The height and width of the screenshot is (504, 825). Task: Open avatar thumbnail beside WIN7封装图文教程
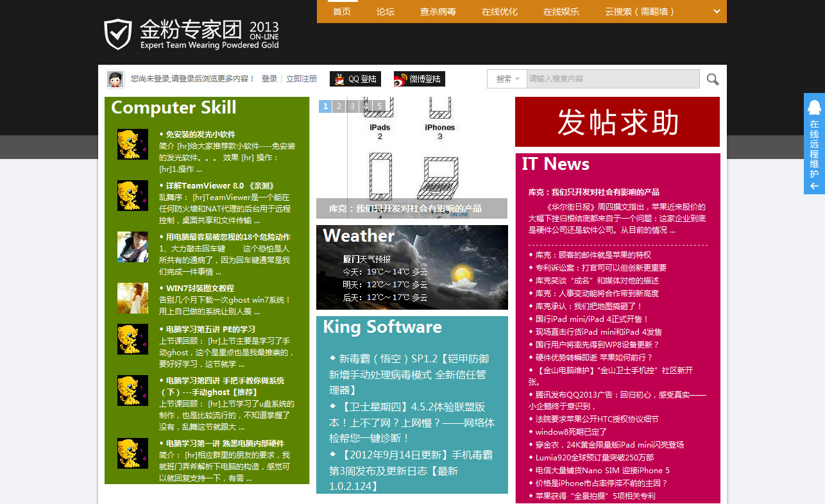point(133,298)
